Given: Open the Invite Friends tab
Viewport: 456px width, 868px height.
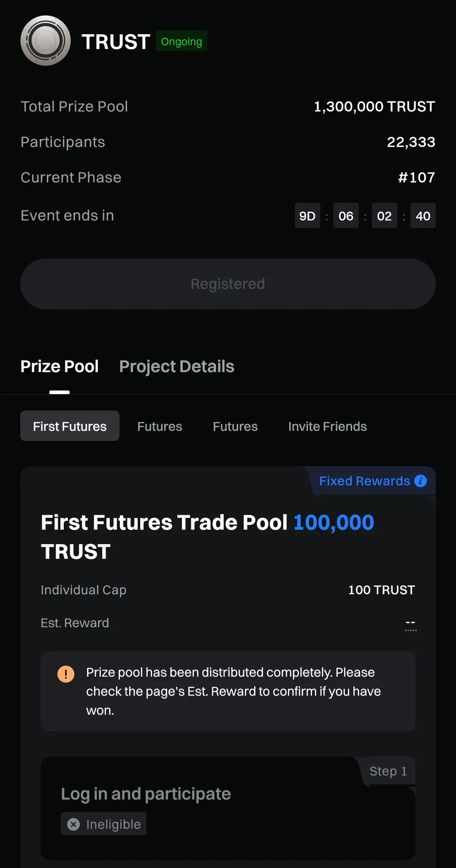Looking at the screenshot, I should [327, 426].
